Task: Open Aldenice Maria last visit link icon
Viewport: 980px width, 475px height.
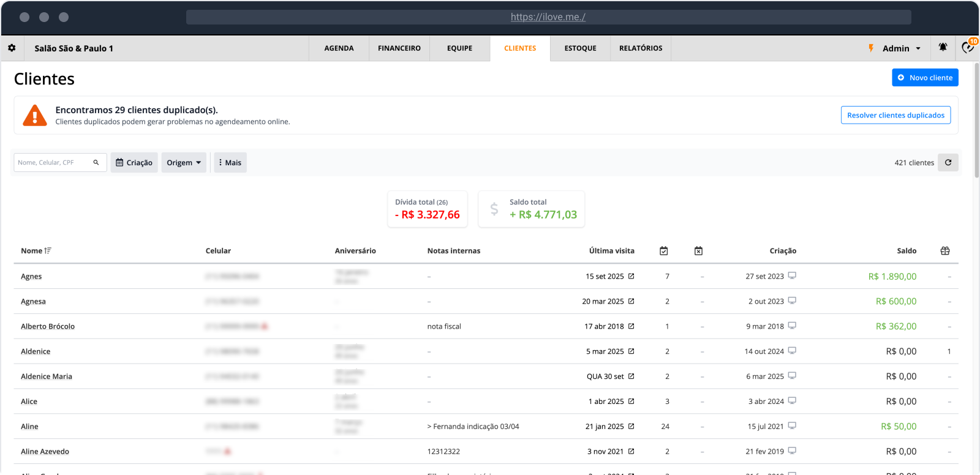Action: tap(631, 376)
